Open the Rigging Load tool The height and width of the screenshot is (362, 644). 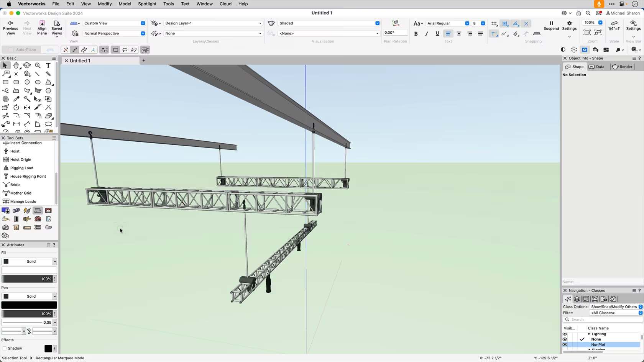coord(21,168)
